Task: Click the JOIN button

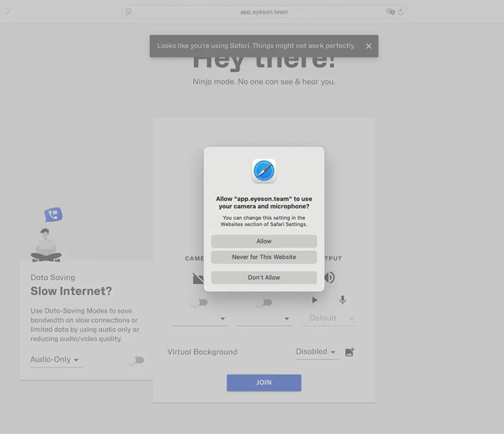Action: pos(264,382)
